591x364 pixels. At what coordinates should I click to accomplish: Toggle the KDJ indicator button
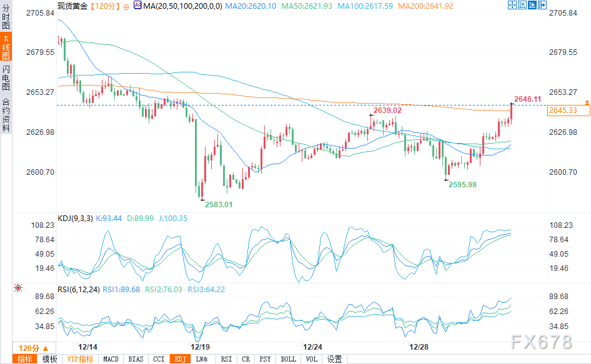pyautogui.click(x=181, y=359)
